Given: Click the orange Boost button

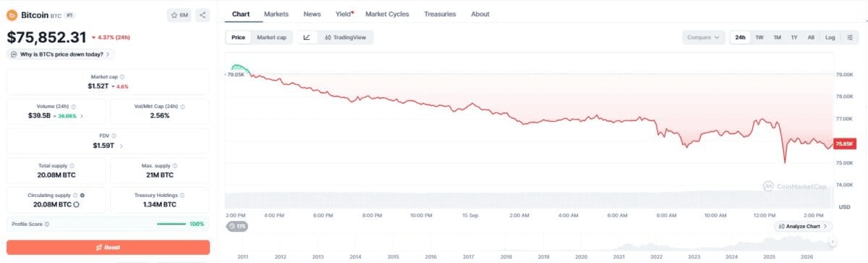Looking at the screenshot, I should 109,247.
